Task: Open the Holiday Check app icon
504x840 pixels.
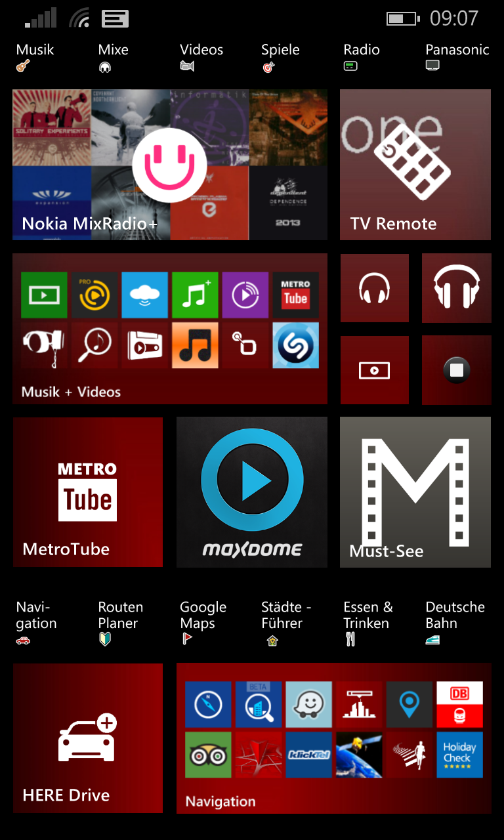Action: (x=459, y=755)
